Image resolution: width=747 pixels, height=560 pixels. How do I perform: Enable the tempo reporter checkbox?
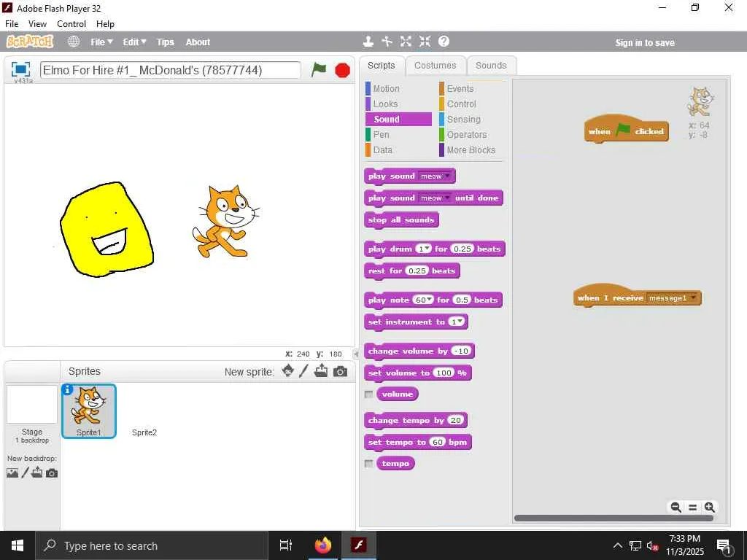(368, 463)
